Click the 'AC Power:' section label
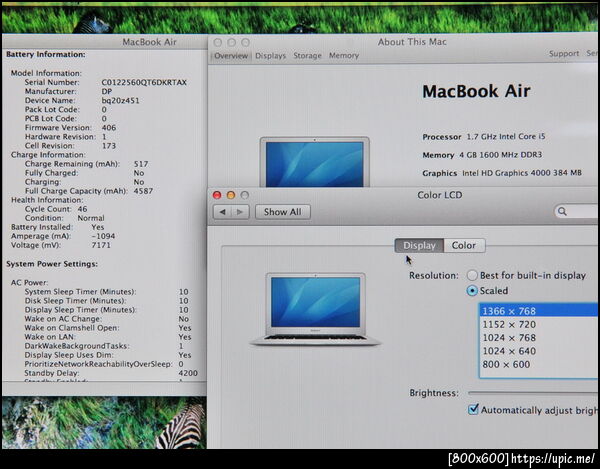 coord(29,283)
